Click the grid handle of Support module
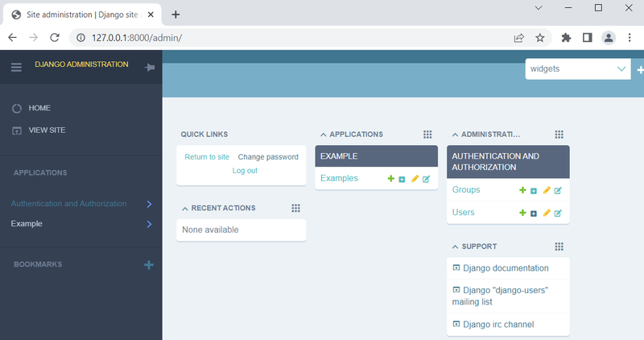This screenshot has height=340, width=644. click(559, 247)
